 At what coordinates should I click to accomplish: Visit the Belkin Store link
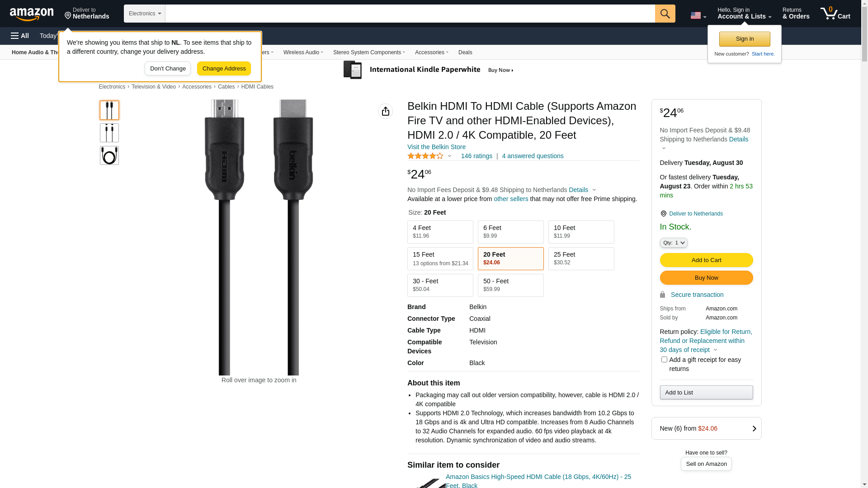pos(436,147)
